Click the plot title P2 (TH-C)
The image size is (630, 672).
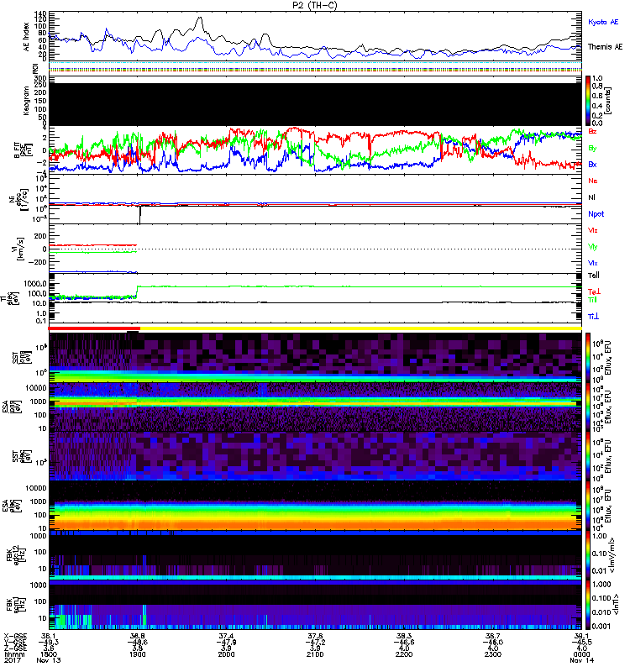pos(315,5)
